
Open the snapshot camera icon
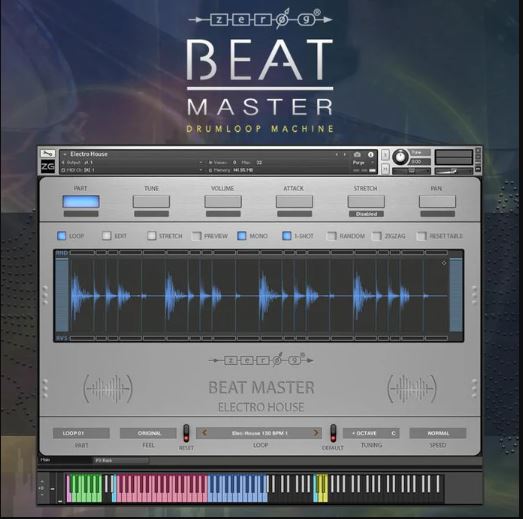pos(357,154)
